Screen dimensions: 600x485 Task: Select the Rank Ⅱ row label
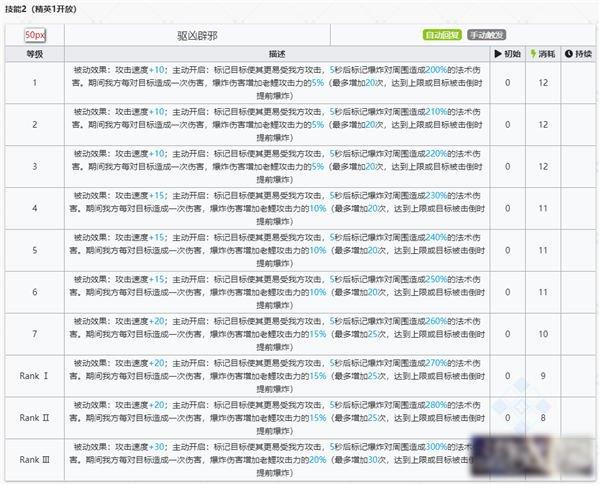point(34,418)
